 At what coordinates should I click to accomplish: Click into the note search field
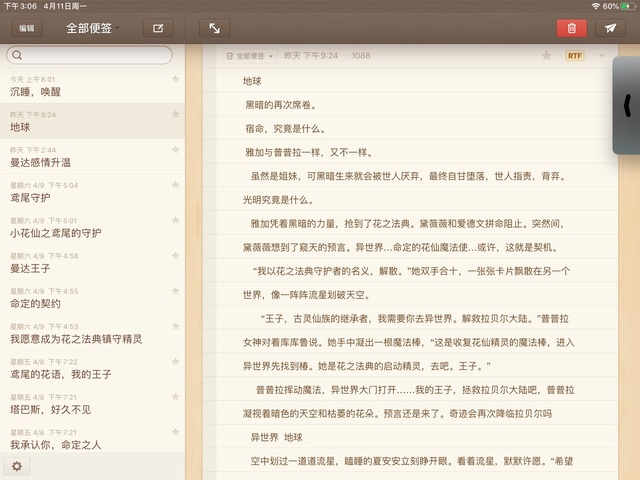tap(95, 55)
